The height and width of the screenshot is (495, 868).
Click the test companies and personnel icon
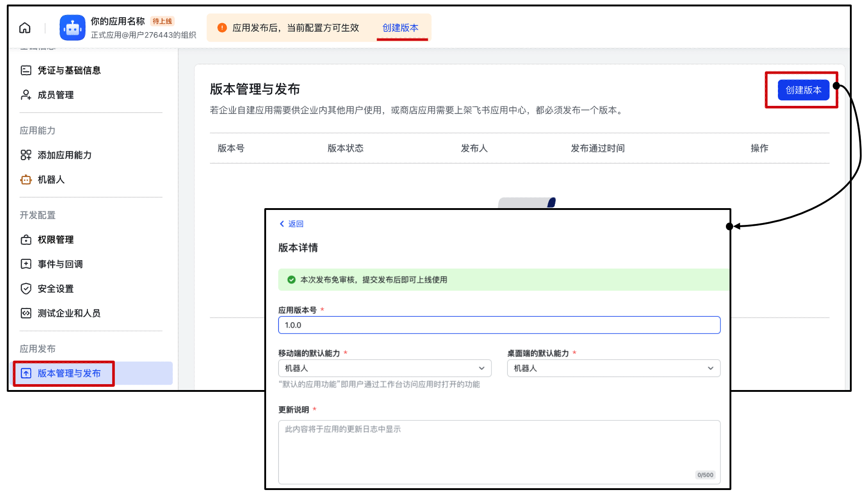click(26, 313)
